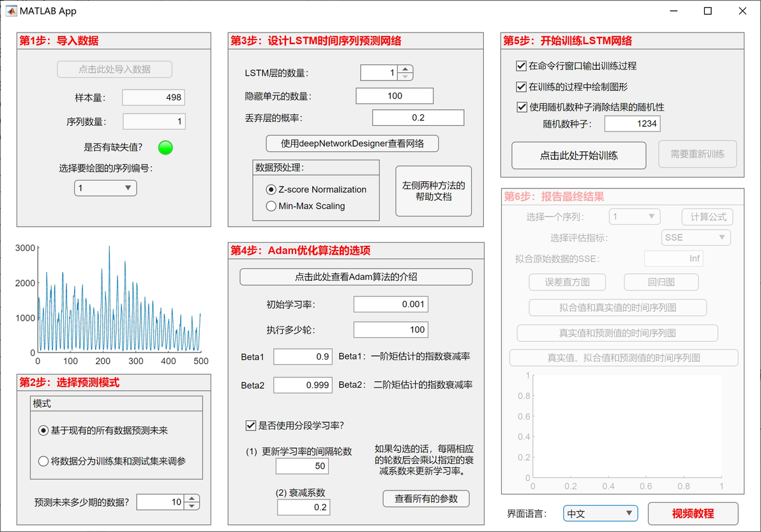Click the 执行多少轮 field showing 100
This screenshot has height=532, width=761.
pyautogui.click(x=391, y=330)
